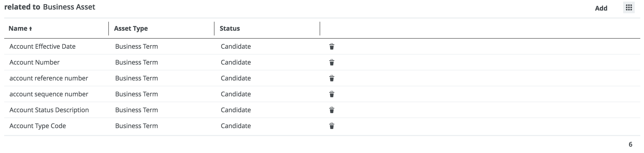This screenshot has width=644, height=153.
Task: Open the account reference number asset
Action: (x=49, y=78)
